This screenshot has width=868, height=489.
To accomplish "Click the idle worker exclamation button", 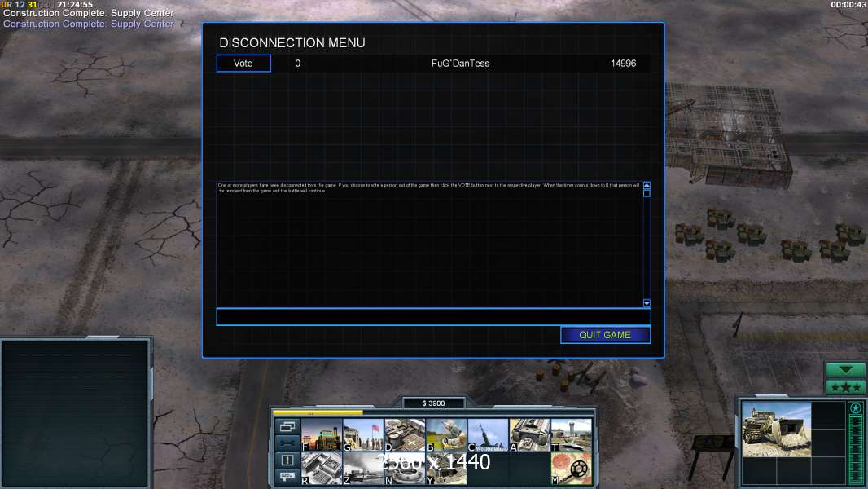I will click(x=287, y=460).
